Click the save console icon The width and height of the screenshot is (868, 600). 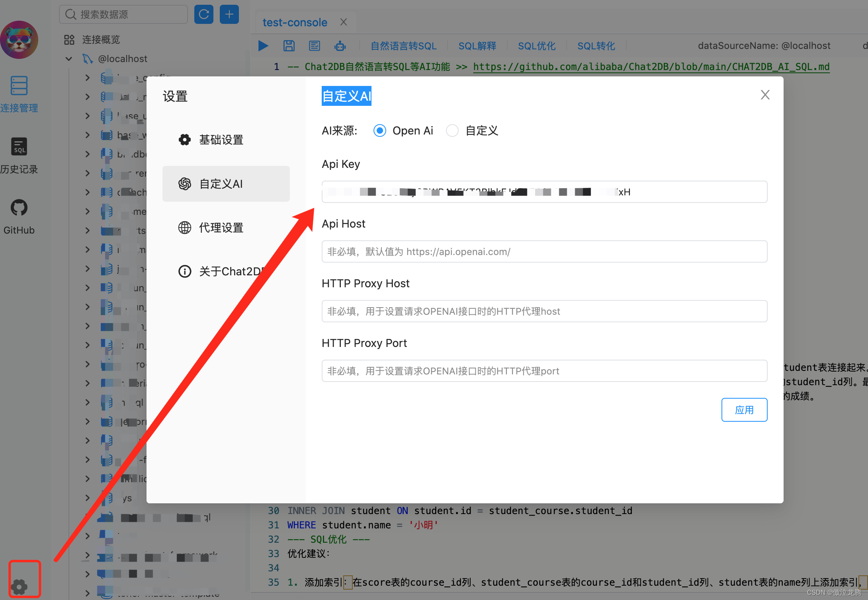coord(289,46)
